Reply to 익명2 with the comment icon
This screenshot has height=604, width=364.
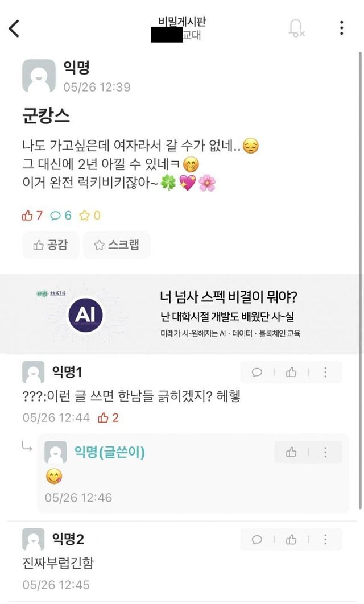(257, 539)
